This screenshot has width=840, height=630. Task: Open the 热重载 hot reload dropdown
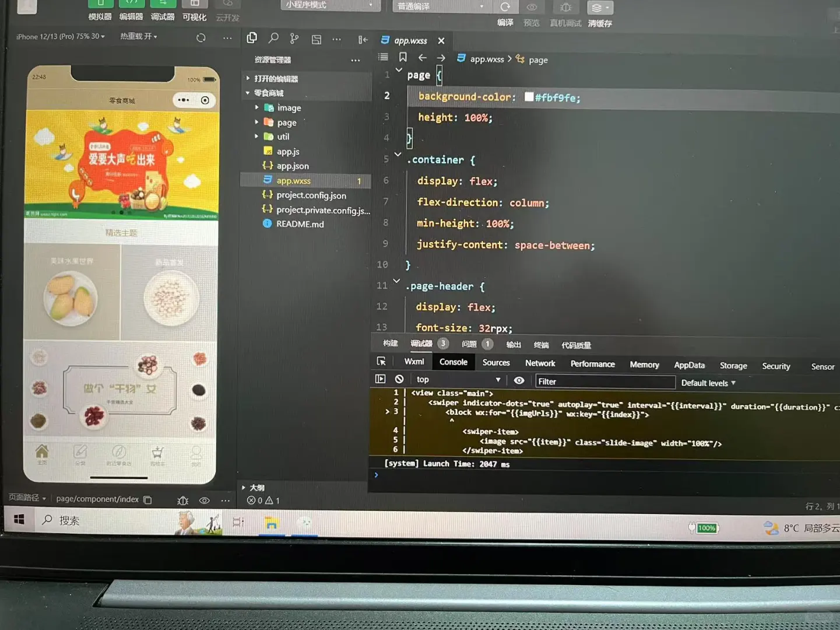click(139, 36)
